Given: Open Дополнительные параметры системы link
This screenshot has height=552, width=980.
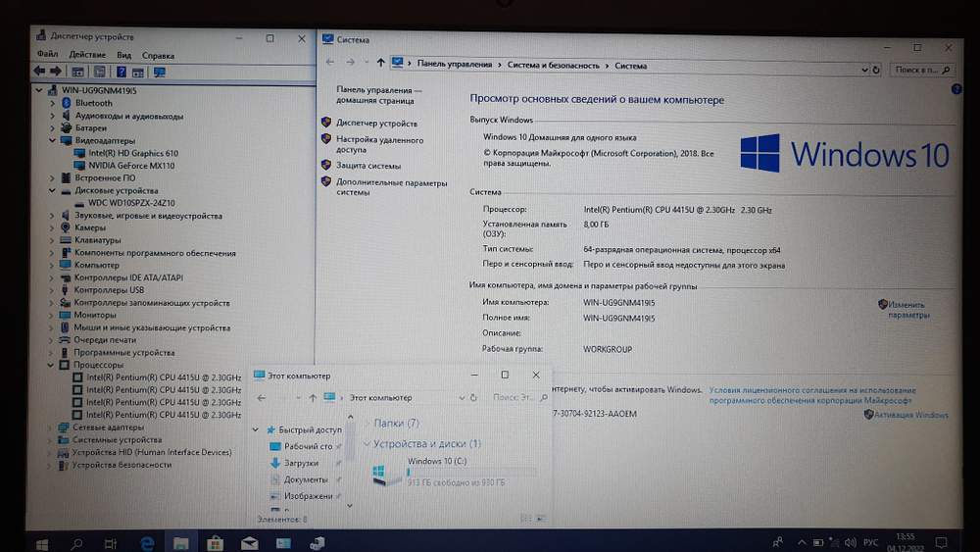Looking at the screenshot, I should [x=391, y=187].
